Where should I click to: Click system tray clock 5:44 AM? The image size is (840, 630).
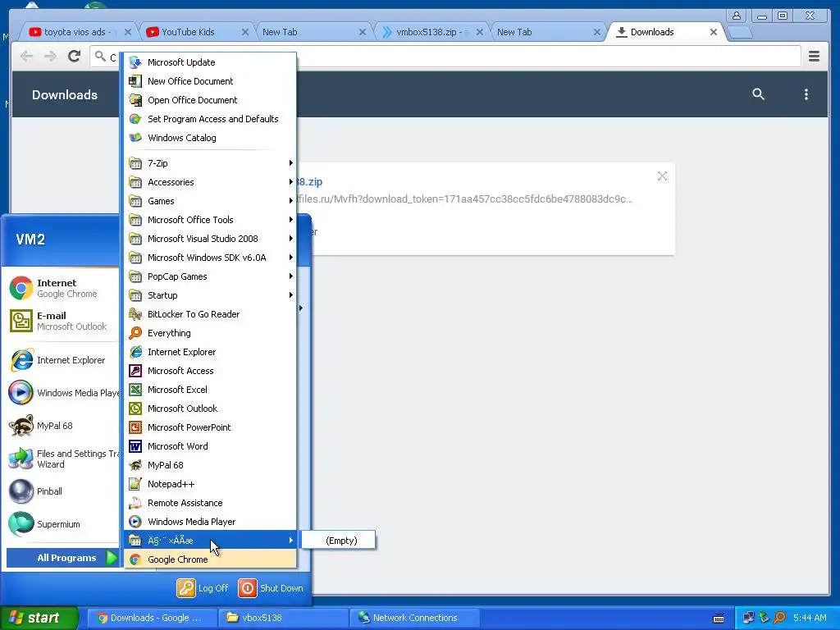click(x=810, y=618)
